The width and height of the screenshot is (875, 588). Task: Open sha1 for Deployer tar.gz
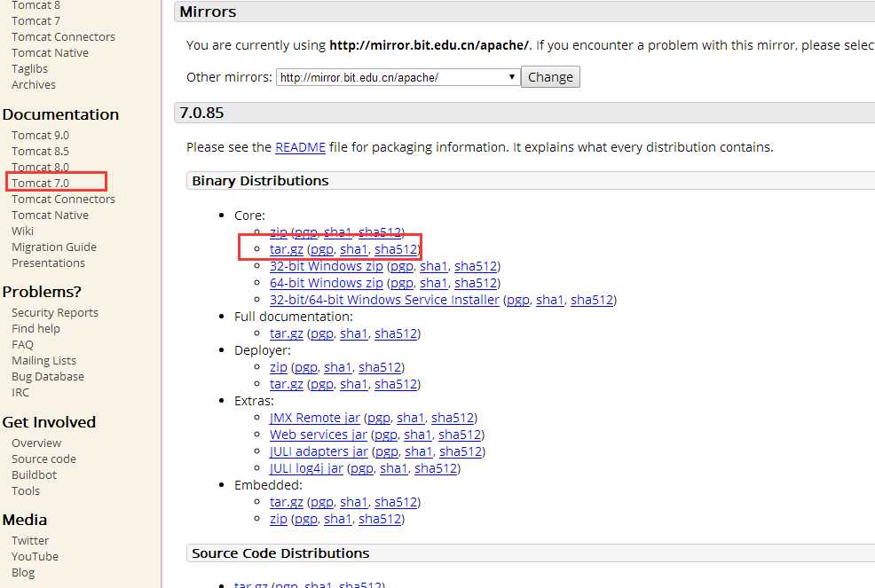click(x=354, y=384)
